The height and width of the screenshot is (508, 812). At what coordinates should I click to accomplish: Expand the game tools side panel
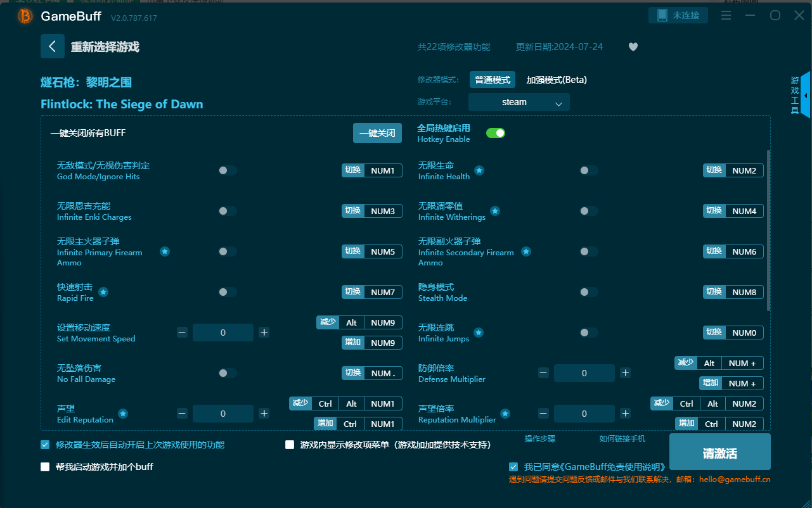coord(805,96)
